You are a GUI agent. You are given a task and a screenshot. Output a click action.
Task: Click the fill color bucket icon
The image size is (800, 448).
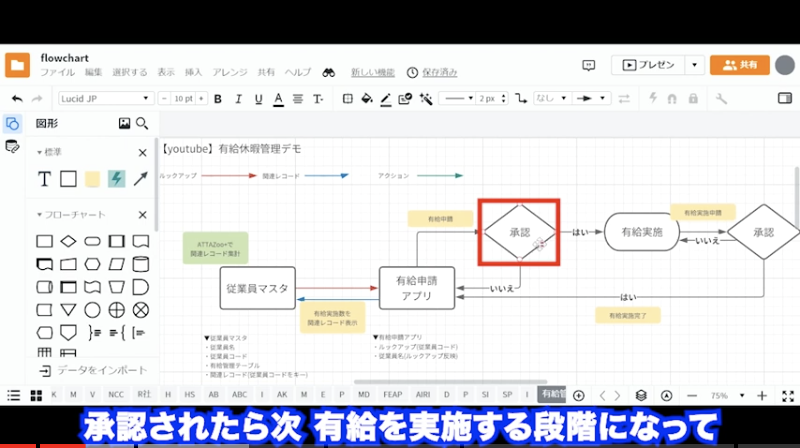[x=366, y=99]
